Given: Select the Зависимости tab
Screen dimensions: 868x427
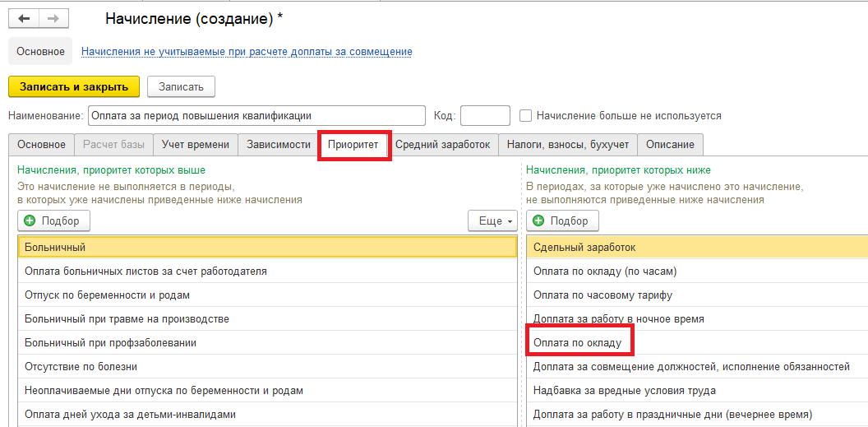Looking at the screenshot, I should [x=279, y=145].
